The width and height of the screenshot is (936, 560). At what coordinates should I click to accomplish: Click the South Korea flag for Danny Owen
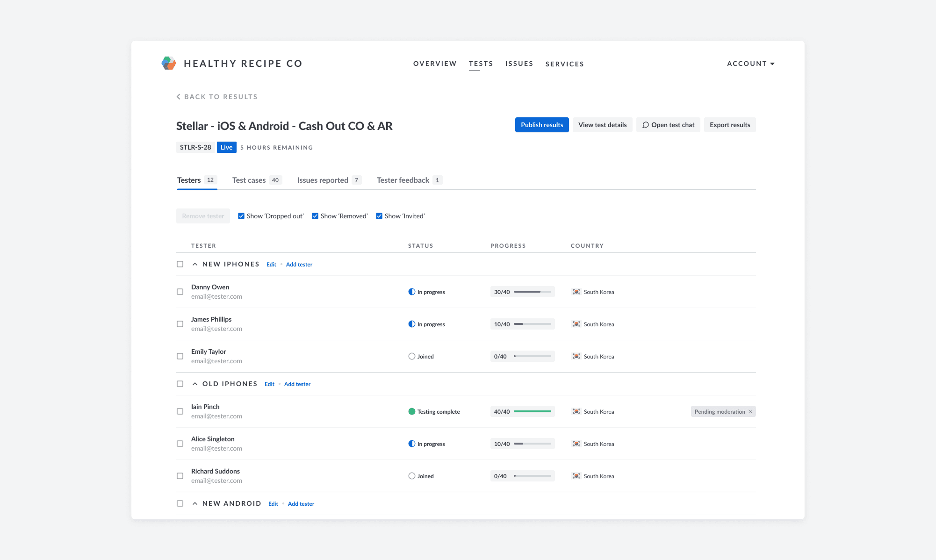(x=576, y=292)
